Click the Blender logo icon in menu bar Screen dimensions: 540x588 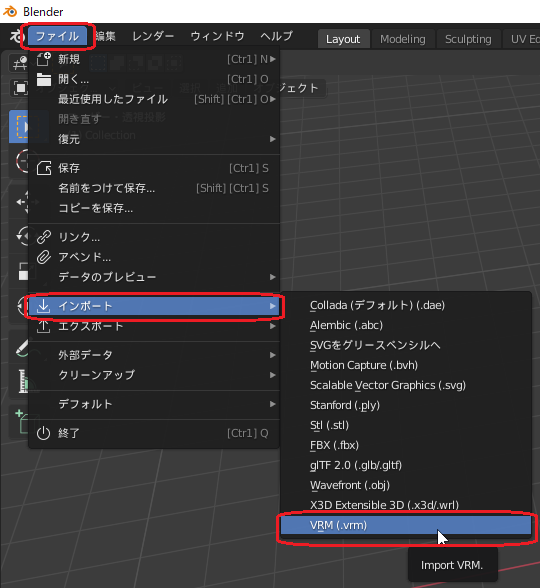pos(17,36)
